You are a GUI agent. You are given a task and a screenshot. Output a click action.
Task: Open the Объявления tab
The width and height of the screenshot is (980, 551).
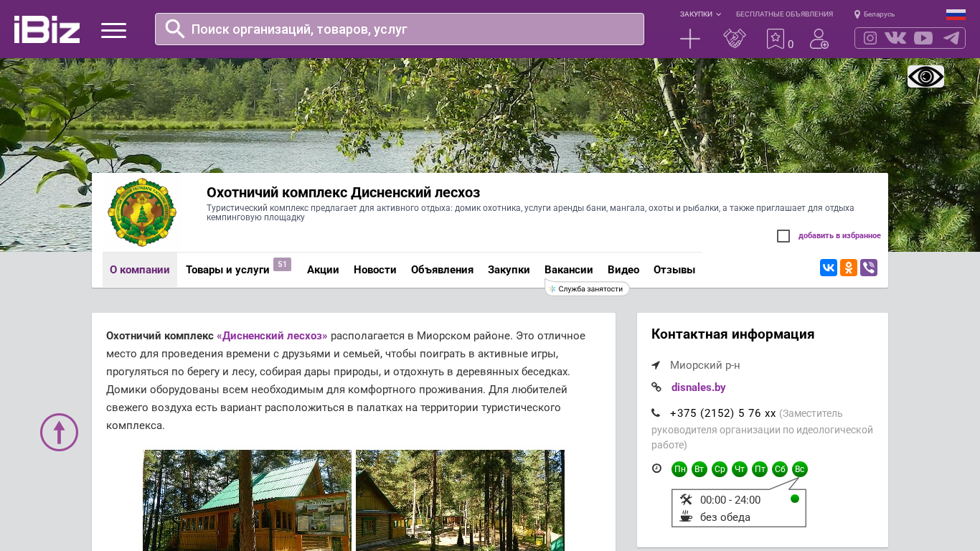tap(442, 270)
